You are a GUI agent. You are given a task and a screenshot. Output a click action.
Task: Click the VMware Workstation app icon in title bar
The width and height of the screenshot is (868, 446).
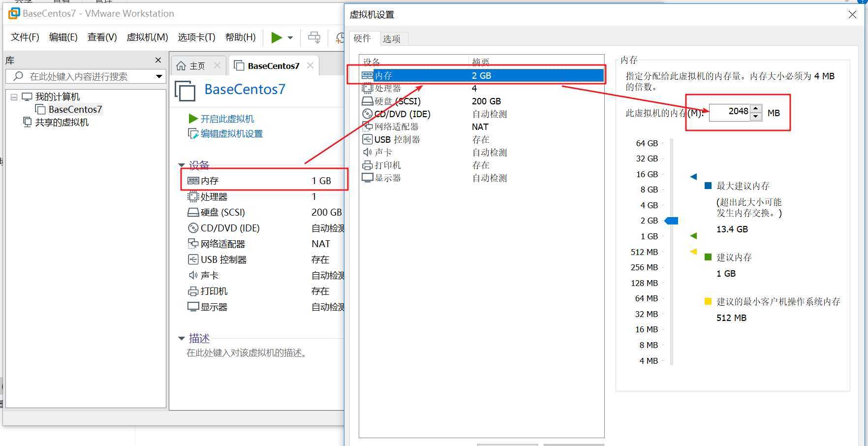14,13
